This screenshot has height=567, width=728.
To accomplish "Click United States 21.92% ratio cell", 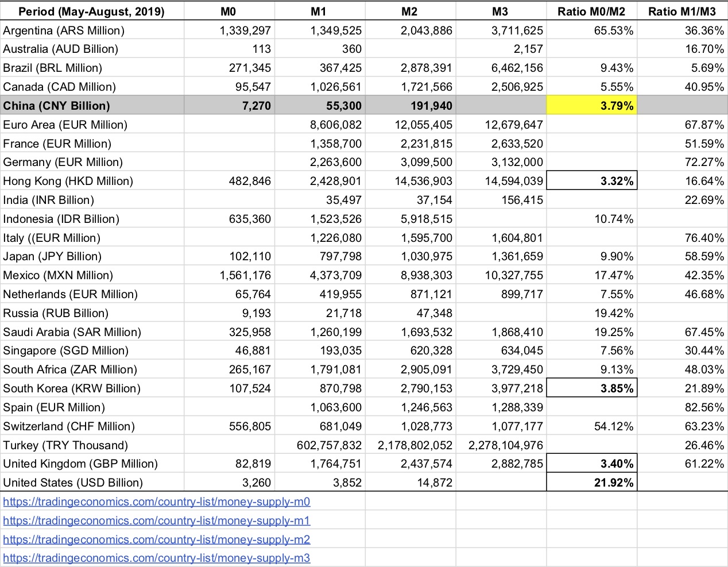I will pos(591,483).
